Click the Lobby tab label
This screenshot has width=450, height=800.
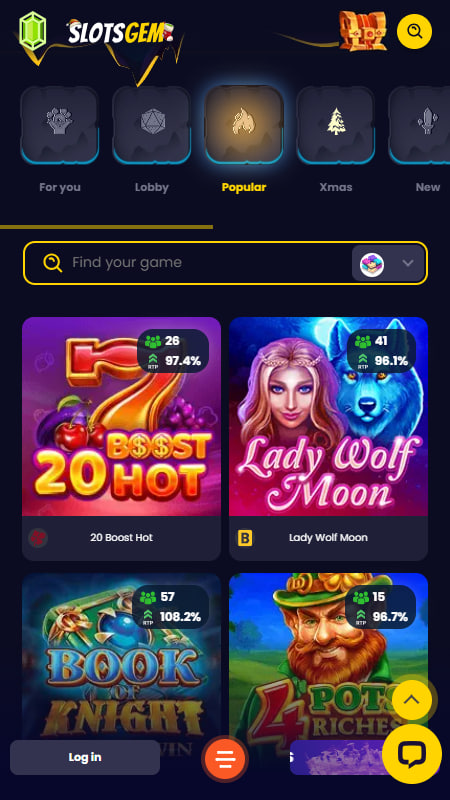coord(152,187)
